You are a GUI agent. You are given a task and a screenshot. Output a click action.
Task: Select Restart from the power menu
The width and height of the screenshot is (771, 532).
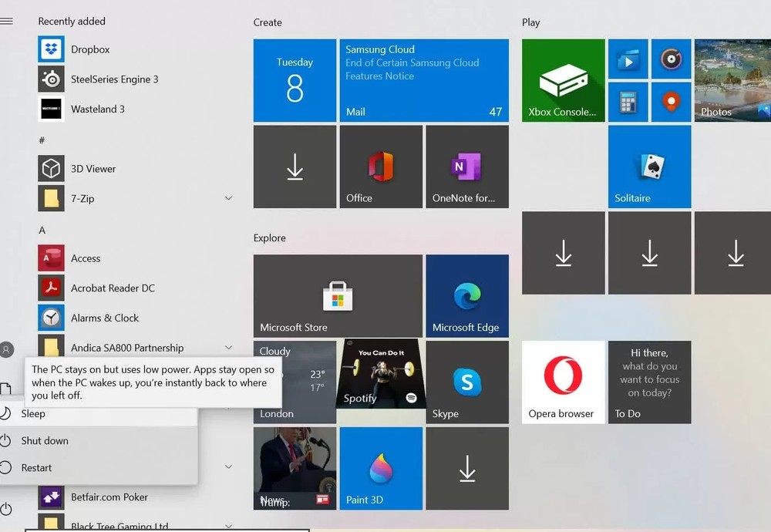(x=99, y=467)
